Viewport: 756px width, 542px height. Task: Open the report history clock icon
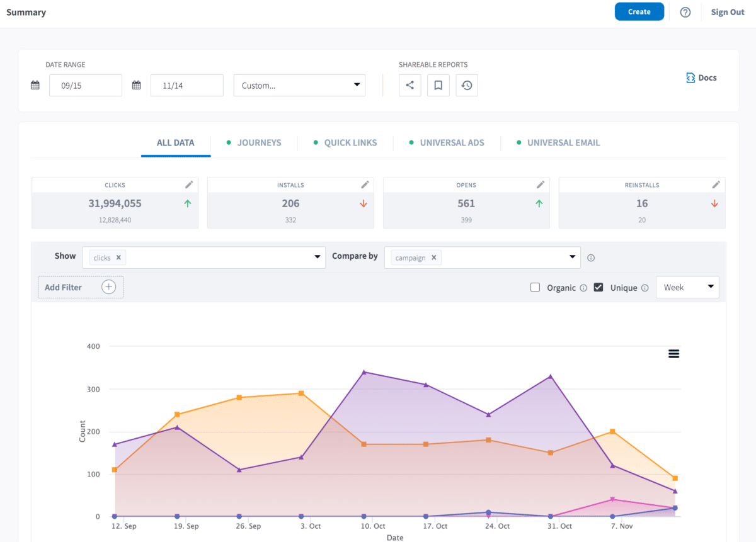pos(466,85)
